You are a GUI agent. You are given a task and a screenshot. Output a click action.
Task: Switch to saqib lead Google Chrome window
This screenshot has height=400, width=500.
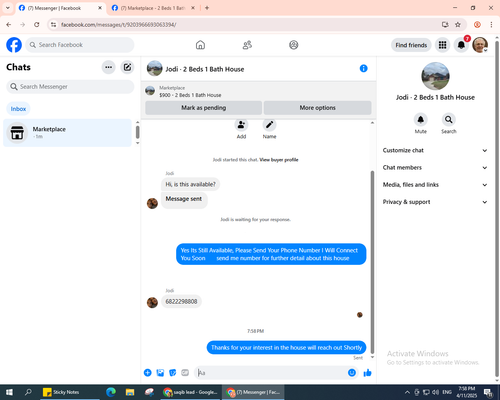click(x=191, y=392)
